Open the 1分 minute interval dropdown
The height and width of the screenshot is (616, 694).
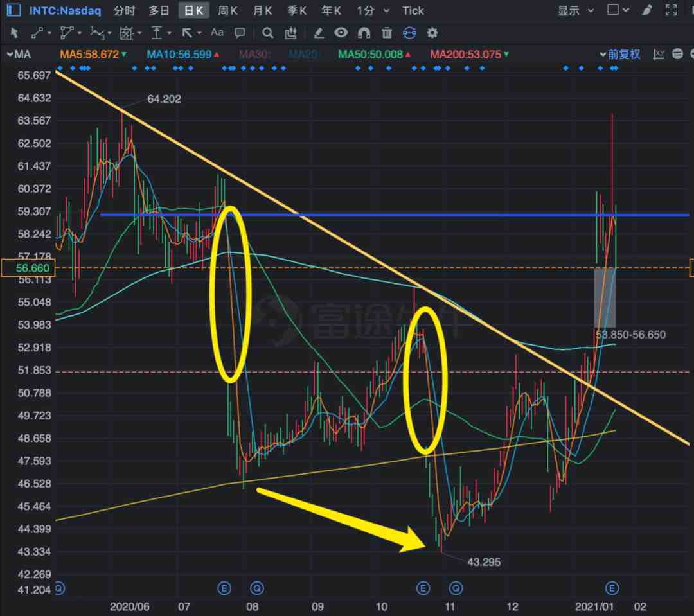373,11
